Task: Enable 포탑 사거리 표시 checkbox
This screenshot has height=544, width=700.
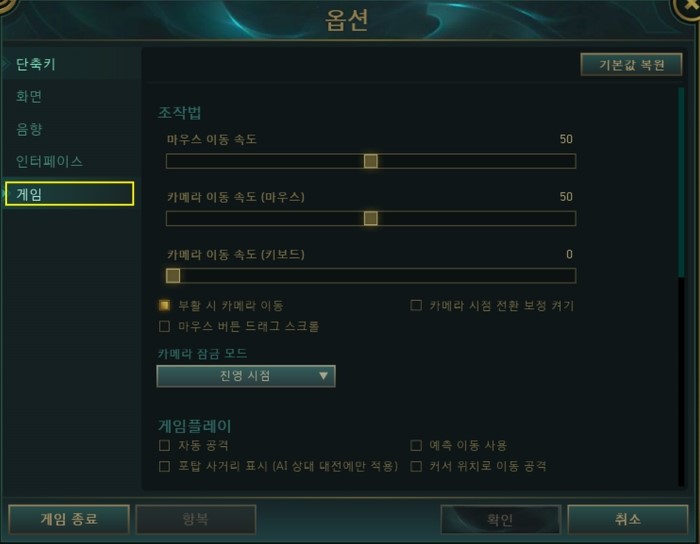Action: pos(164,466)
